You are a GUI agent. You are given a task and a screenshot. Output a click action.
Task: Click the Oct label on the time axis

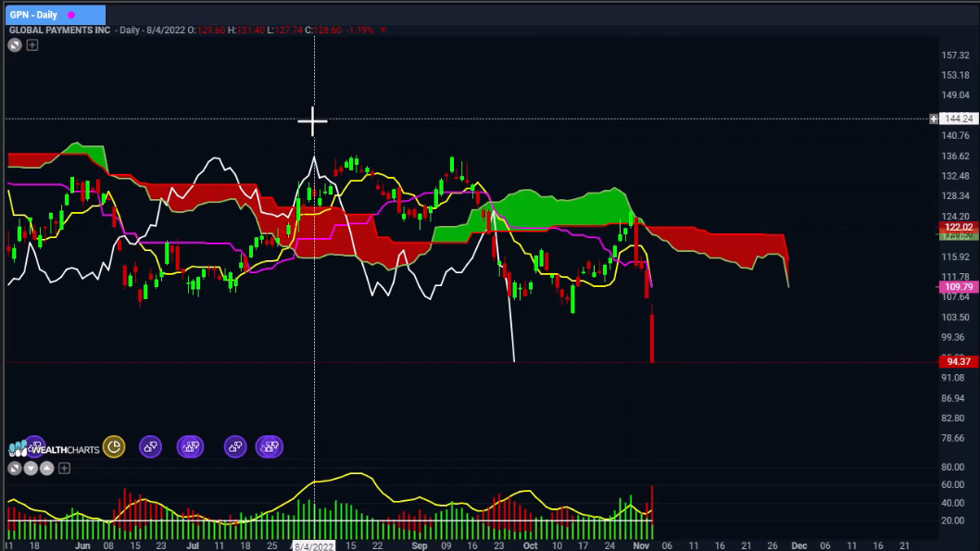coord(530,546)
